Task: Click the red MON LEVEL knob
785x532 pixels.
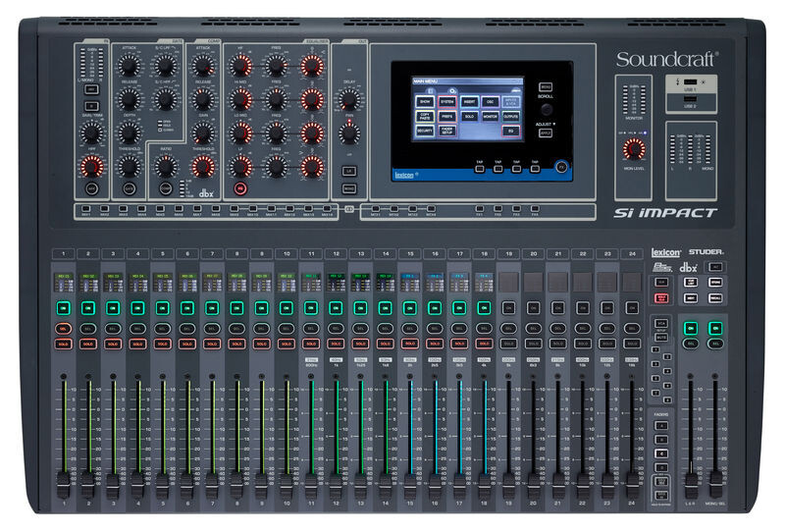Action: [634, 149]
